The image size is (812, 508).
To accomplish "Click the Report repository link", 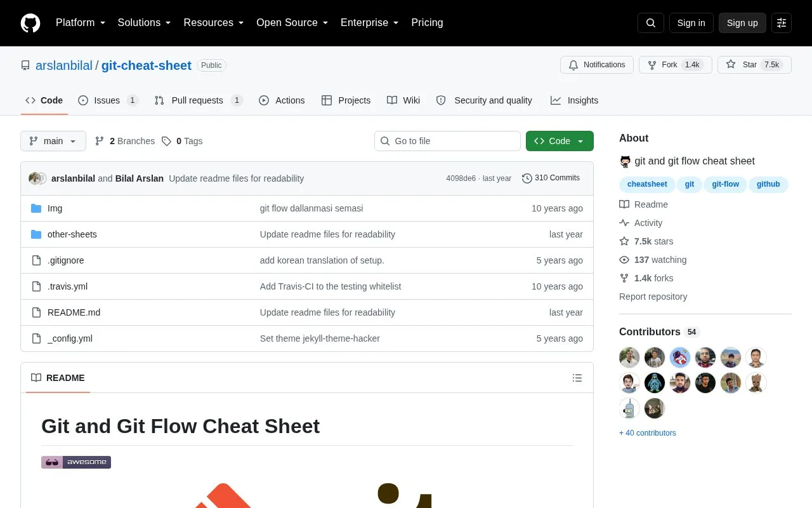I will point(653,297).
